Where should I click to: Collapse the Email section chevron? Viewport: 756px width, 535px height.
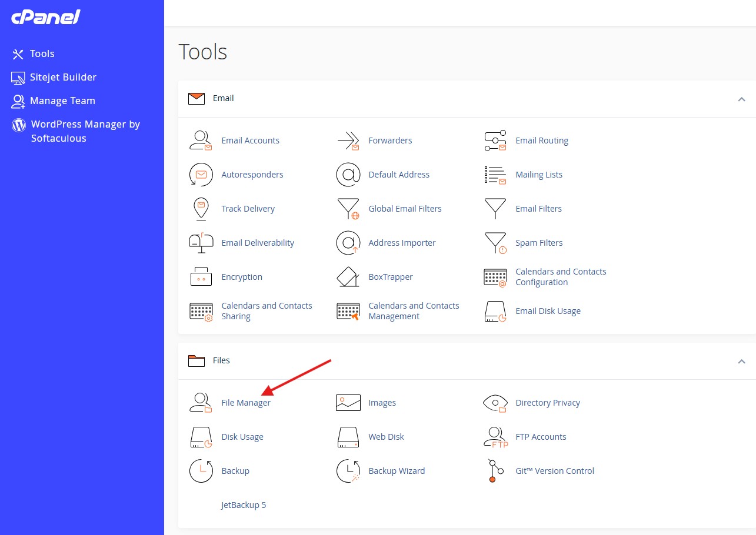pyautogui.click(x=741, y=99)
